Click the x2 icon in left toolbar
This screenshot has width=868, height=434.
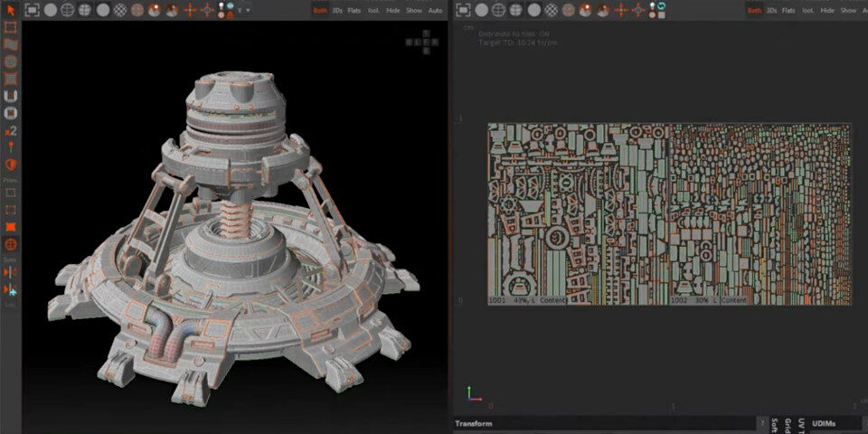pos(11,131)
